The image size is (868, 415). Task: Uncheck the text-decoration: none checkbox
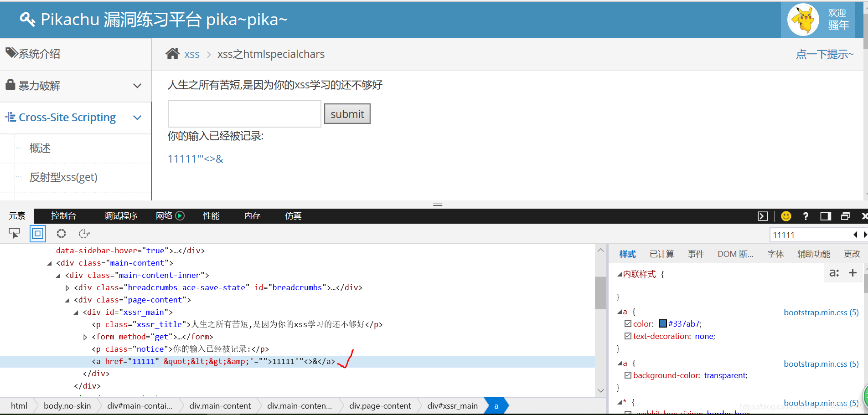coord(628,336)
